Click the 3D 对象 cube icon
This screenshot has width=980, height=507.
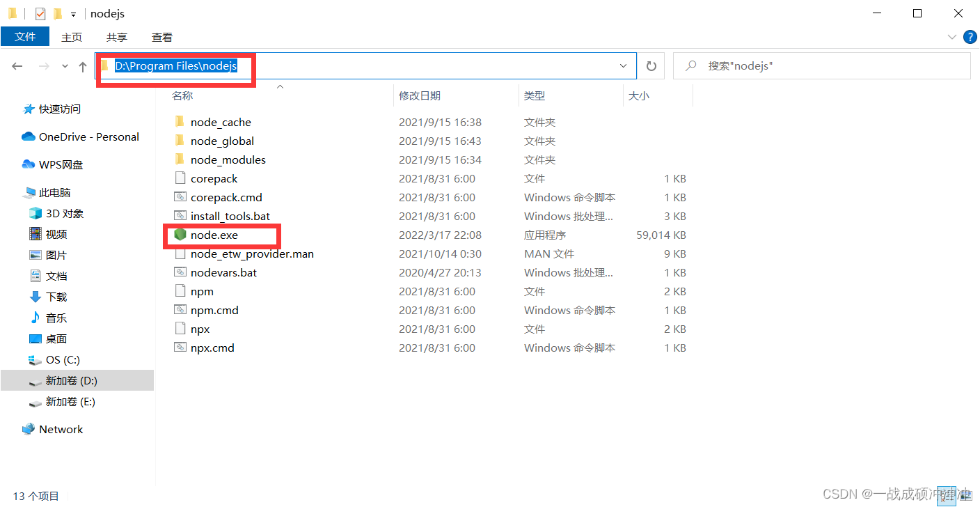tap(35, 213)
